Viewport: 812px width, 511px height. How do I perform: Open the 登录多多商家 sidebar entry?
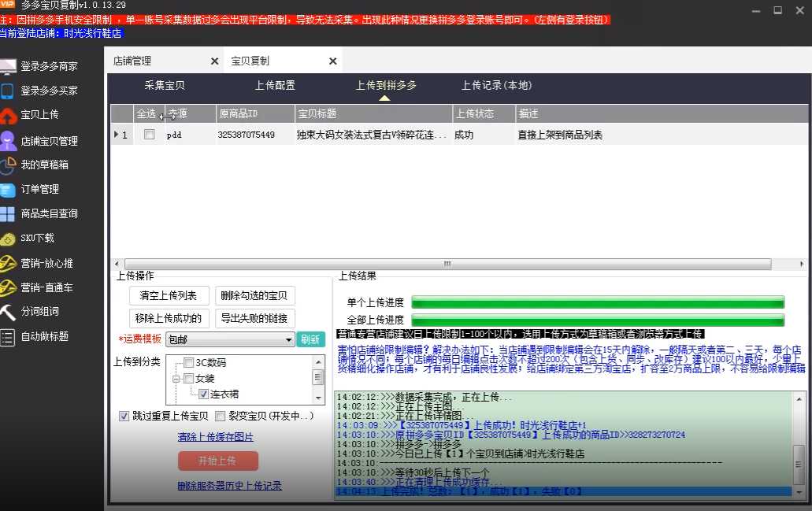tap(49, 67)
